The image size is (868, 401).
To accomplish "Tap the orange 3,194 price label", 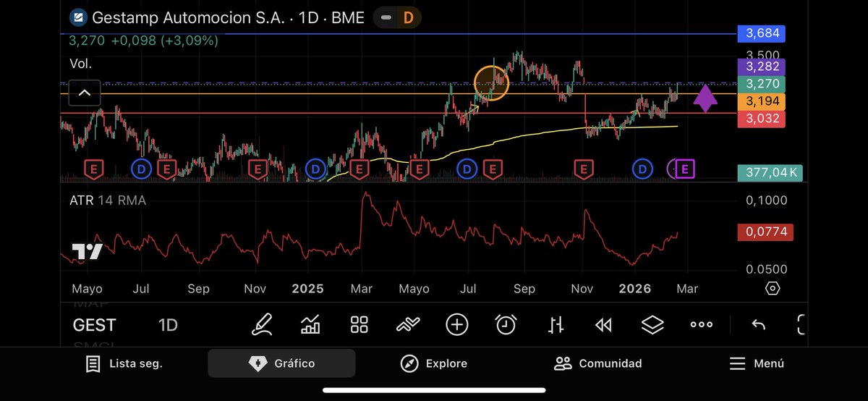I will (761, 101).
